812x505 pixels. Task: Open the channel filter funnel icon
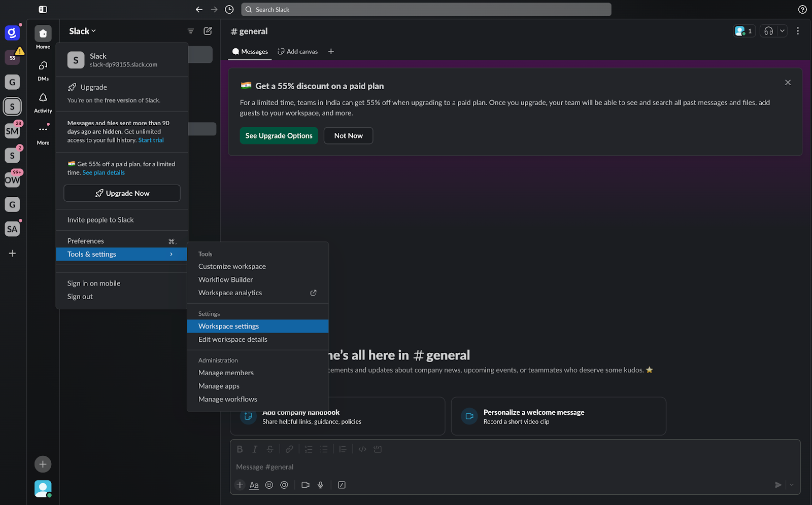[x=191, y=31]
